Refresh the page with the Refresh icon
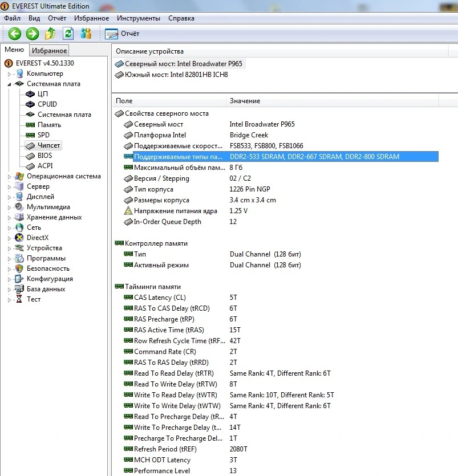 point(68,34)
